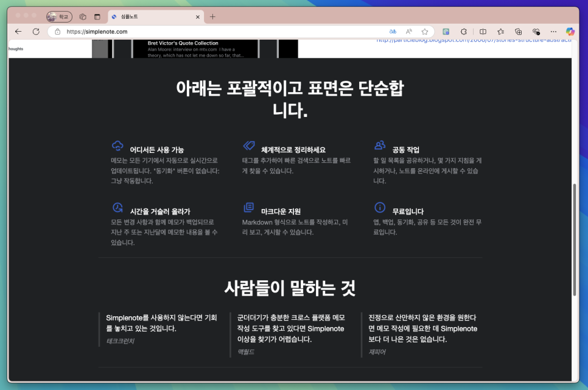Click the 맥월드 attribution

pyautogui.click(x=246, y=352)
